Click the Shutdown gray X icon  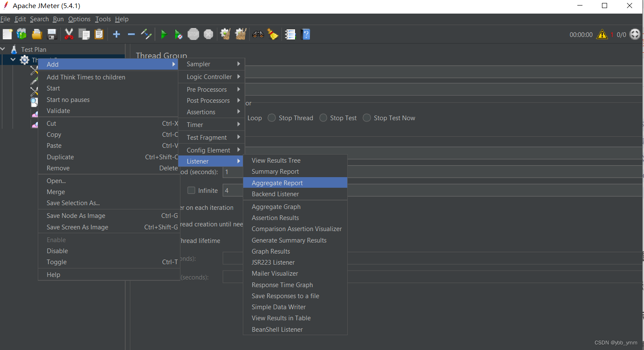pos(208,34)
